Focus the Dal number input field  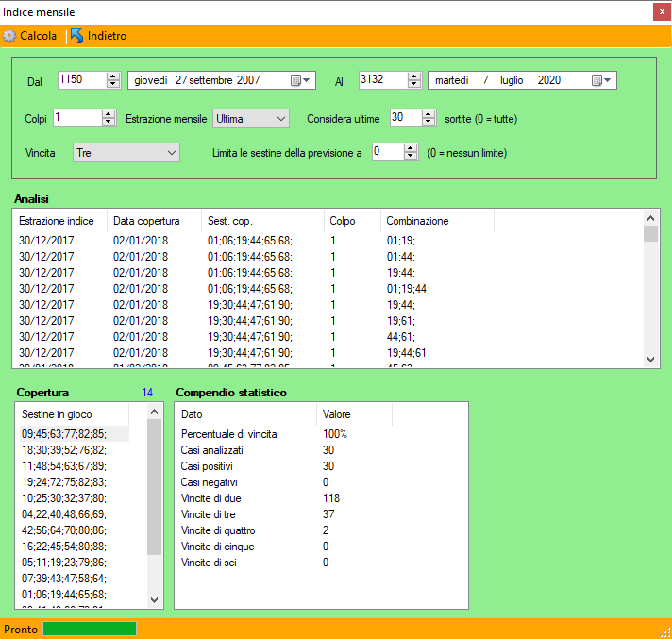pos(82,80)
